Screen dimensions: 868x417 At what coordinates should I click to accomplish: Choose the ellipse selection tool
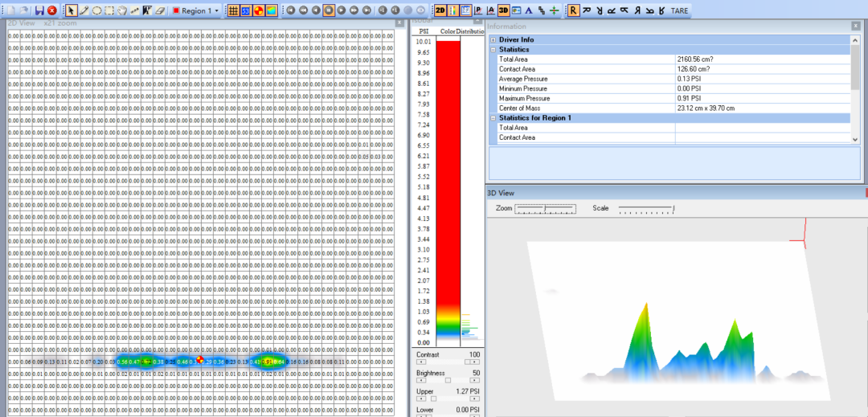coord(96,10)
